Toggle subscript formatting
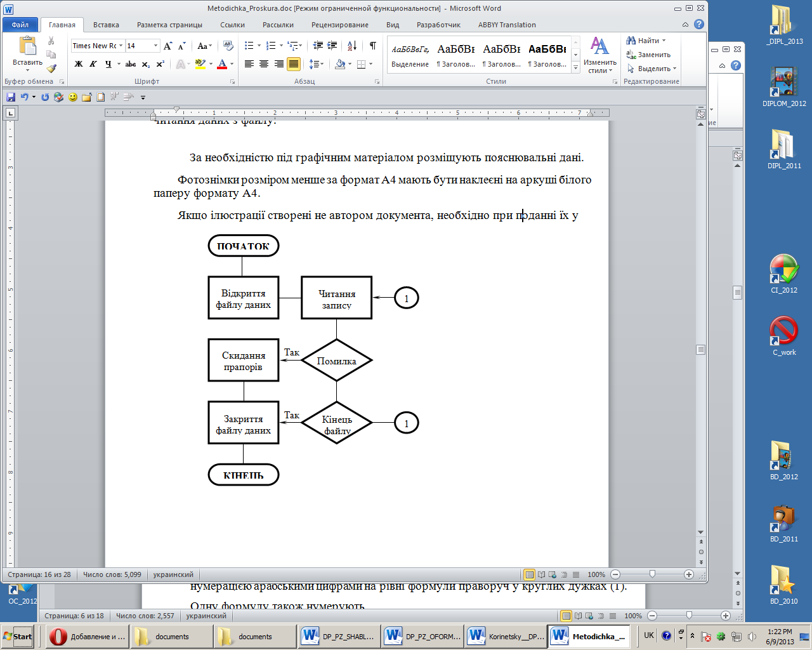 pos(146,64)
